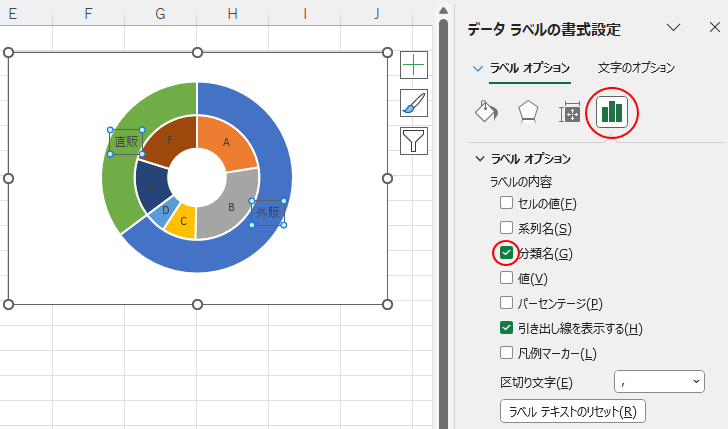Open the 区切り文字(E) dropdown

pyautogui.click(x=659, y=382)
